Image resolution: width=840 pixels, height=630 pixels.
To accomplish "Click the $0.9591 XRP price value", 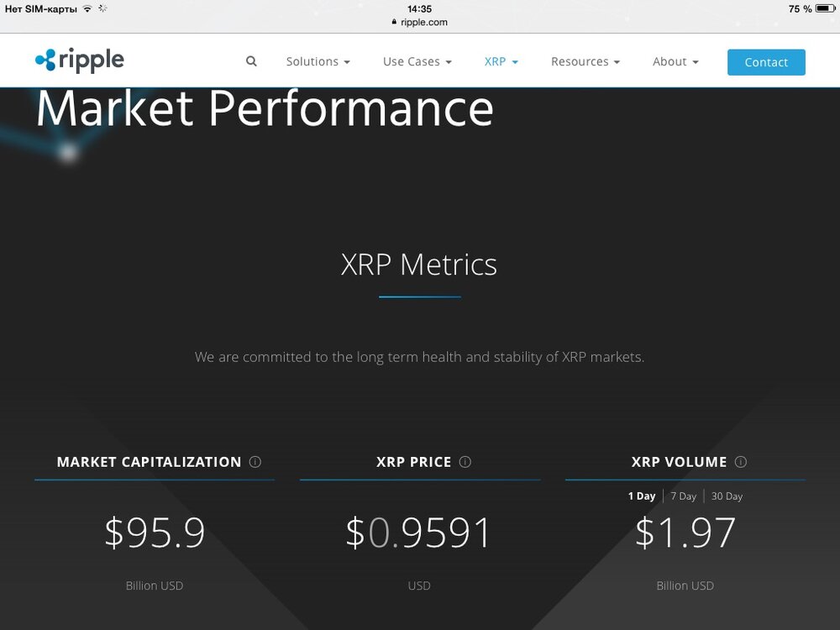I will 418,533.
